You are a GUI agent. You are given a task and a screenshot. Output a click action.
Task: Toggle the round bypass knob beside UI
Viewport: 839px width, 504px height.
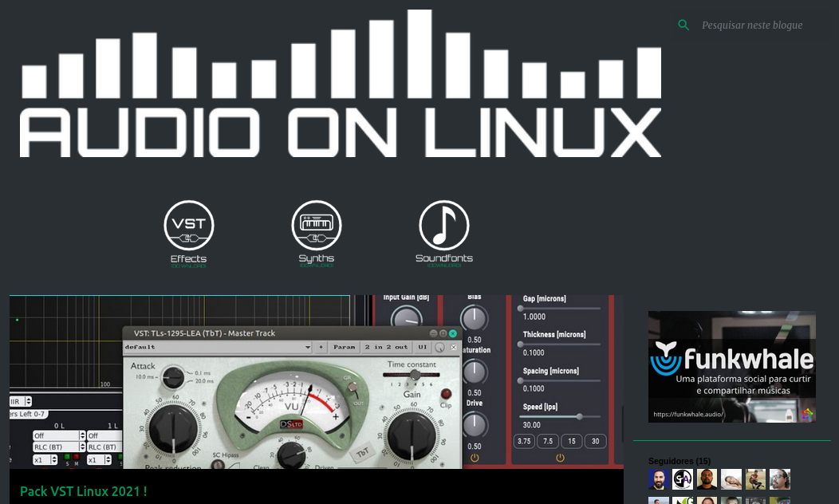[439, 347]
